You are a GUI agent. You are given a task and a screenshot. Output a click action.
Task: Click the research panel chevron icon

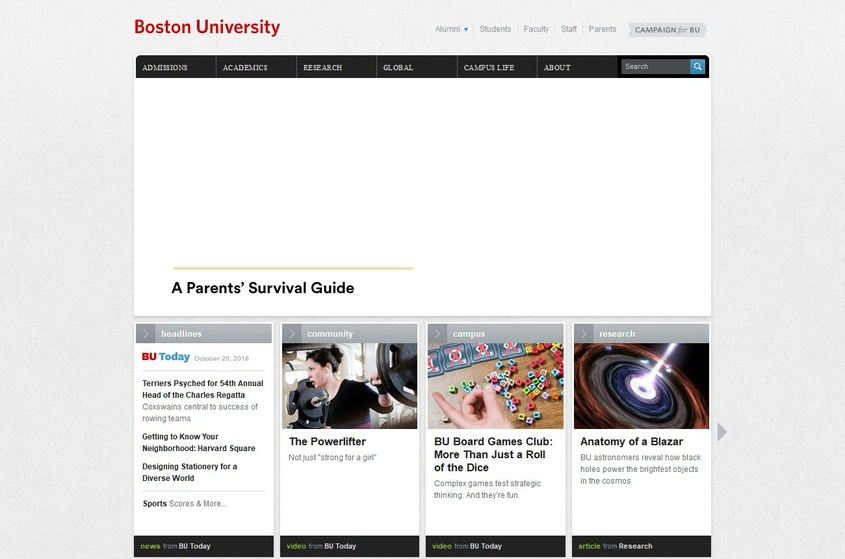click(x=584, y=334)
